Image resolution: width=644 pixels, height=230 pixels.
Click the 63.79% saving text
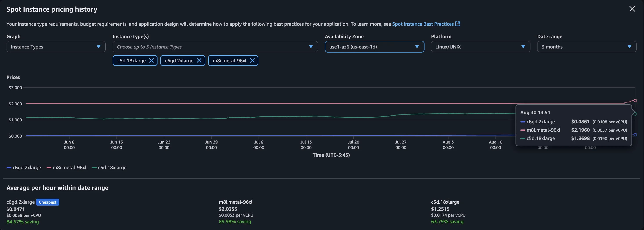tap(447, 221)
